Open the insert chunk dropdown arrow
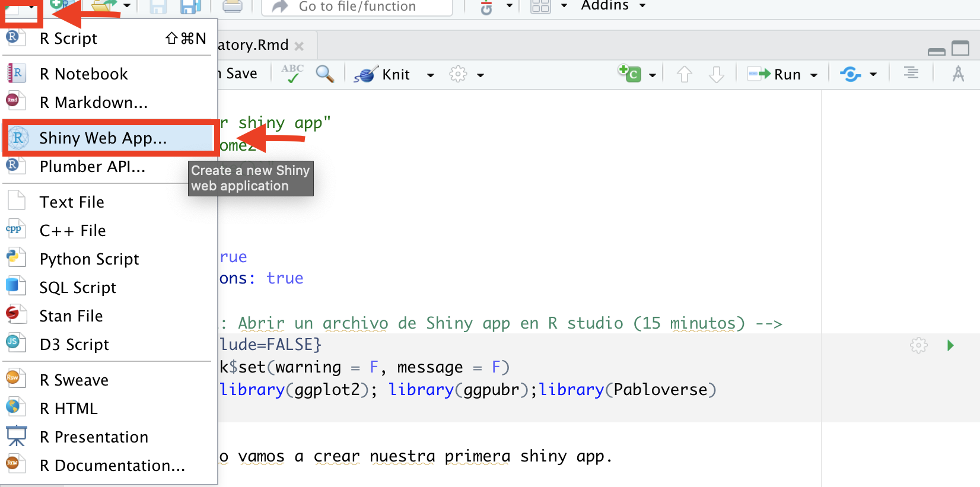The height and width of the screenshot is (487, 980). click(x=653, y=75)
